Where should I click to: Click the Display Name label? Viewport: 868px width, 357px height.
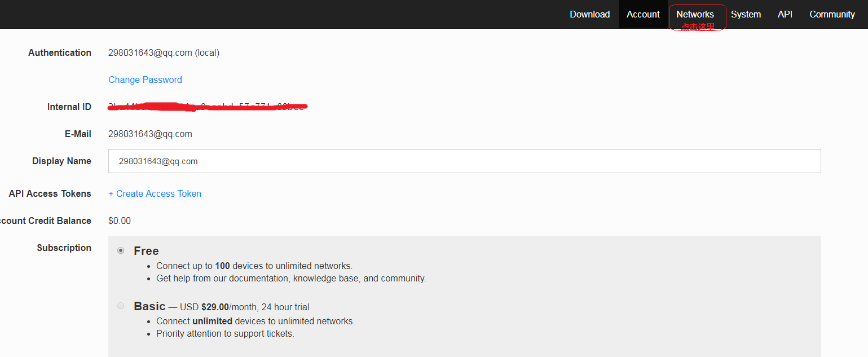click(x=61, y=161)
